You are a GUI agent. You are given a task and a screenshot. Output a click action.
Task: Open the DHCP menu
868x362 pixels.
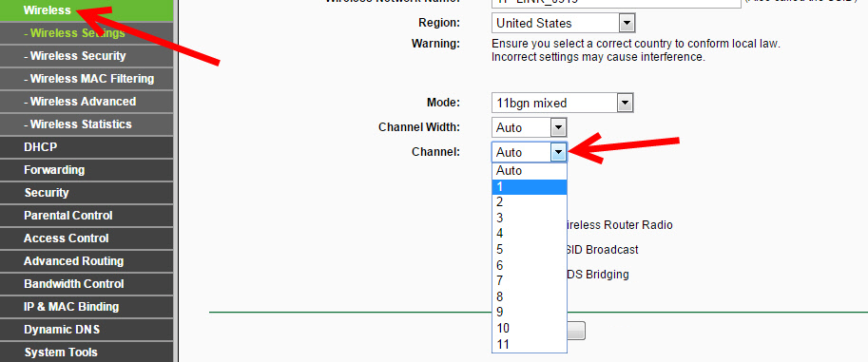[87, 147]
